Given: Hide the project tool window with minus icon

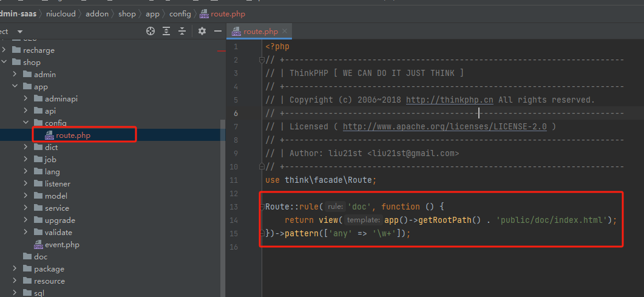Looking at the screenshot, I should pyautogui.click(x=217, y=31).
